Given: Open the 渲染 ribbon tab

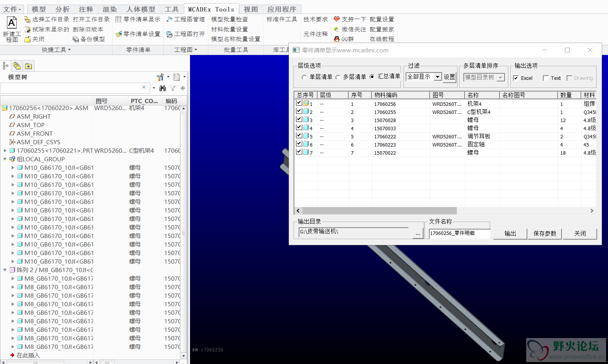Looking at the screenshot, I should [110, 9].
